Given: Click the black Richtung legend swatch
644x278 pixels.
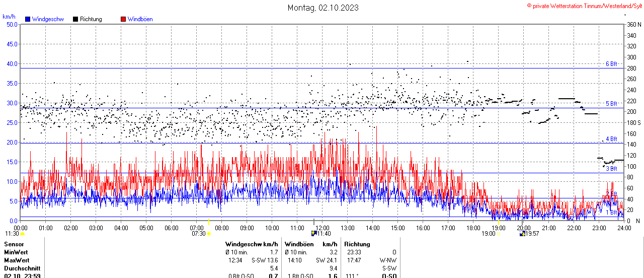Looking at the screenshot, I should [75, 19].
